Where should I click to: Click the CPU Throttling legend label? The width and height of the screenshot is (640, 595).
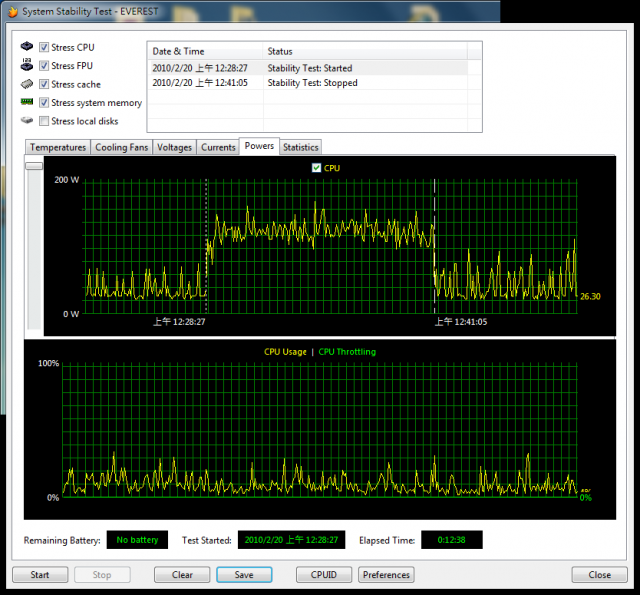(347, 352)
